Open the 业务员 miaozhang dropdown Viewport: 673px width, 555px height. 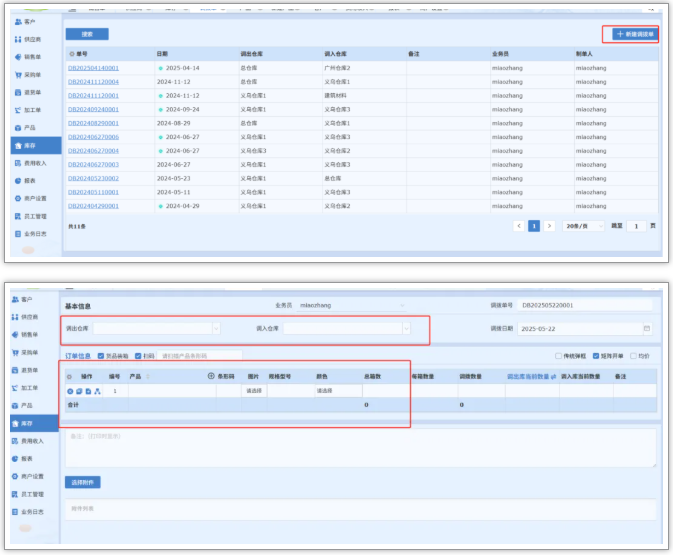352,305
